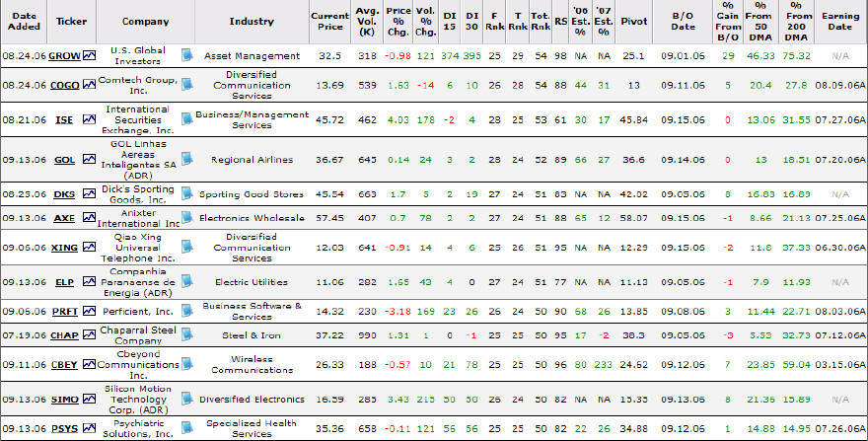Open the DKS ticker link

click(x=65, y=194)
